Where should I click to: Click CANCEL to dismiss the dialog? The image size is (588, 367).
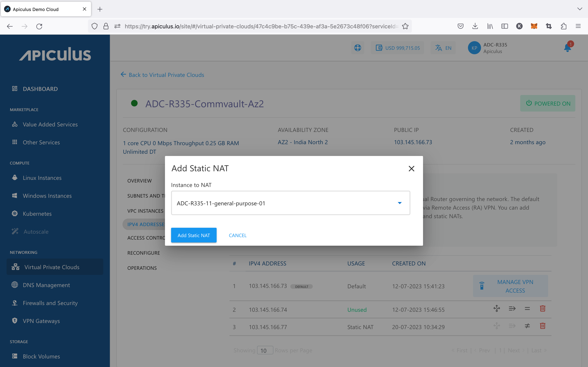pos(237,235)
